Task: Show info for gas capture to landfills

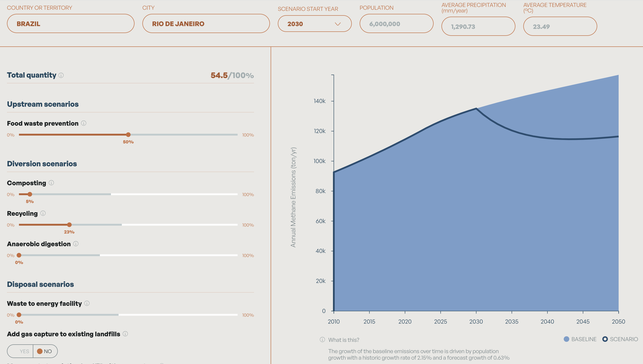Action: [125, 334]
